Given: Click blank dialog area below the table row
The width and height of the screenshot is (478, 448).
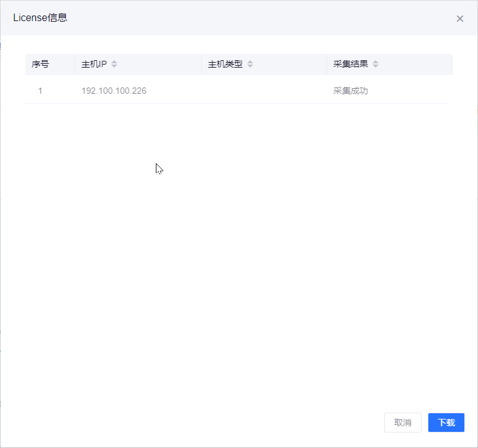Looking at the screenshot, I should click(239, 248).
